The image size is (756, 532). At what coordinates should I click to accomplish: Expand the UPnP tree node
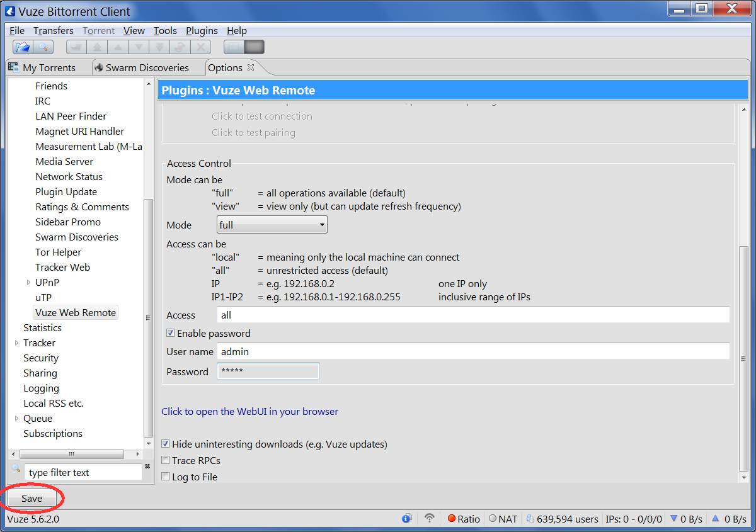28,282
